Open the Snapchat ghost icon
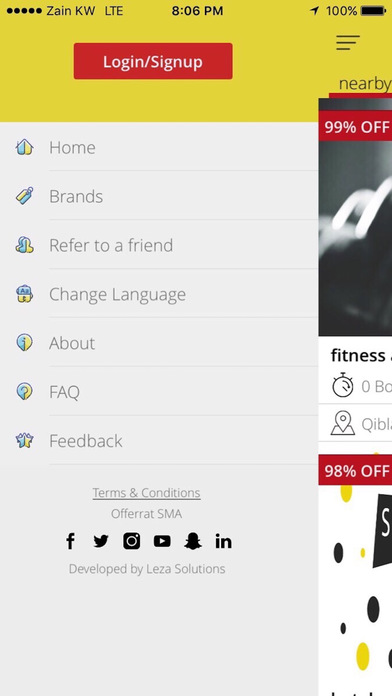The height and width of the screenshot is (696, 392). (x=193, y=542)
